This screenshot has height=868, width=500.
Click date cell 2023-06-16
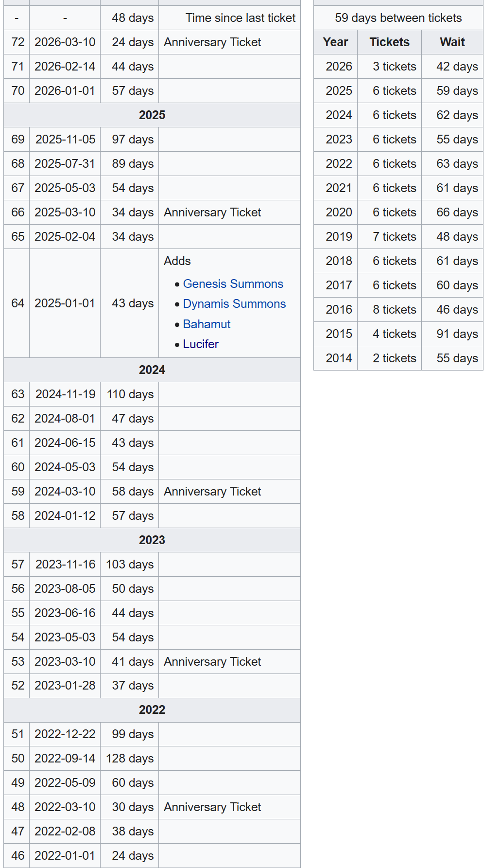point(65,613)
